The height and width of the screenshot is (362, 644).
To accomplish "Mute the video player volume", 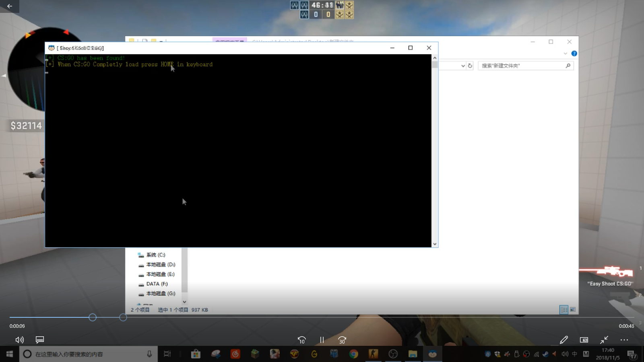I will 19,340.
